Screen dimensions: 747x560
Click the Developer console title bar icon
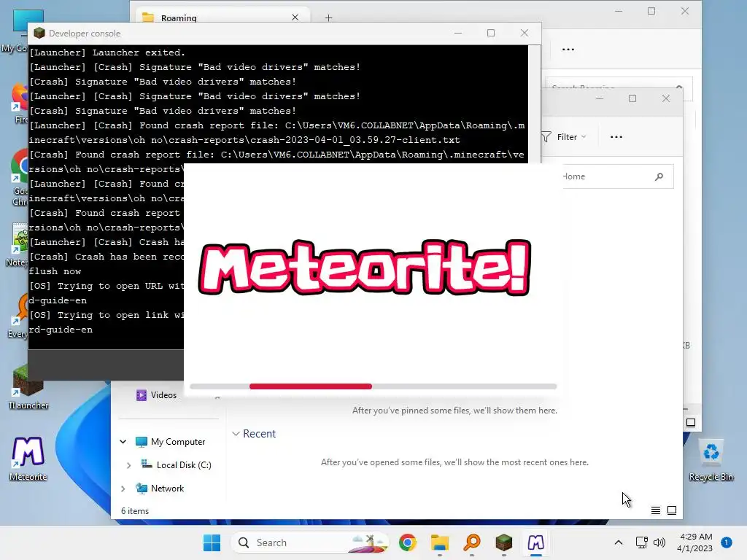tap(39, 33)
